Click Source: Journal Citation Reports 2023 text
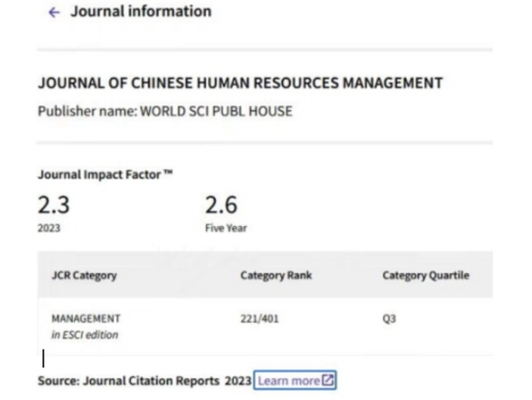The image size is (532, 400). (x=145, y=380)
